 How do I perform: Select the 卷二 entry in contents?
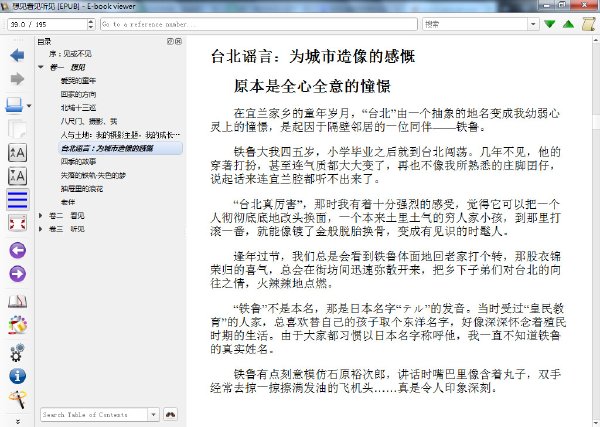click(67, 216)
